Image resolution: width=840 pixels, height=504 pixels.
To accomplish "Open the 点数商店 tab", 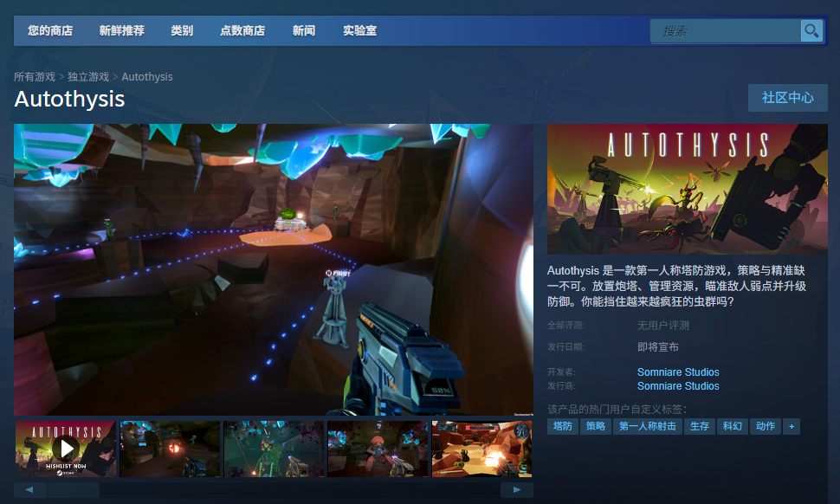I will coord(242,31).
